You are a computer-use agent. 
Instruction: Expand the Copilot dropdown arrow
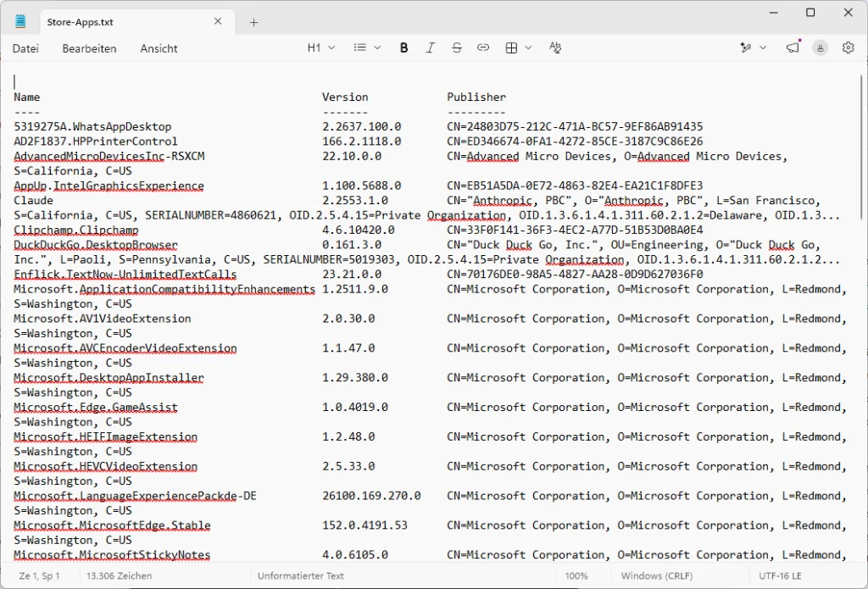click(x=763, y=47)
